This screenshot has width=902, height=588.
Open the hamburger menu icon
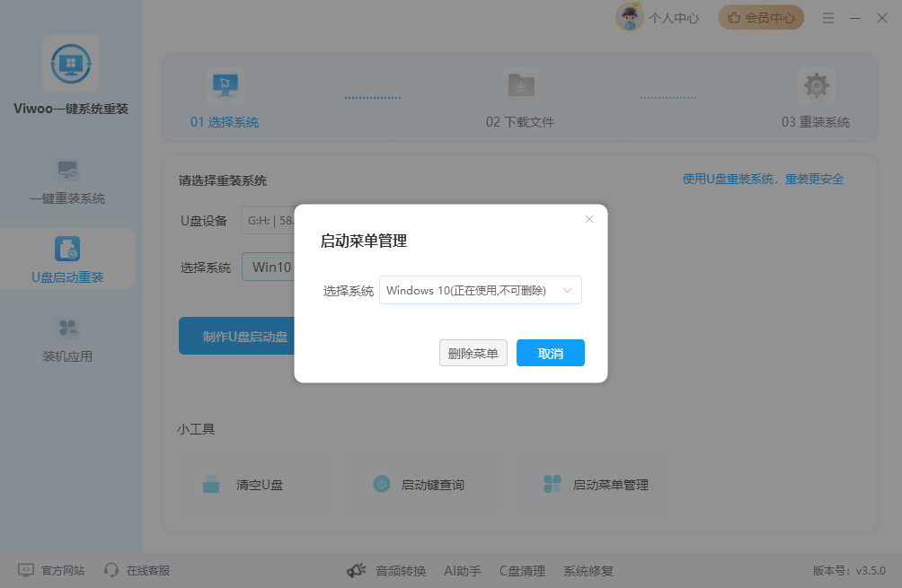pos(827,18)
